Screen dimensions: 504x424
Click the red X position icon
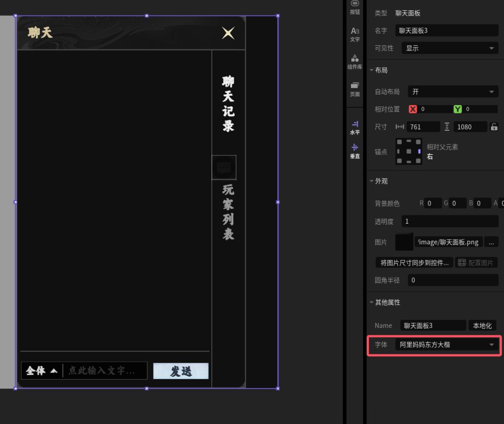pyautogui.click(x=413, y=109)
